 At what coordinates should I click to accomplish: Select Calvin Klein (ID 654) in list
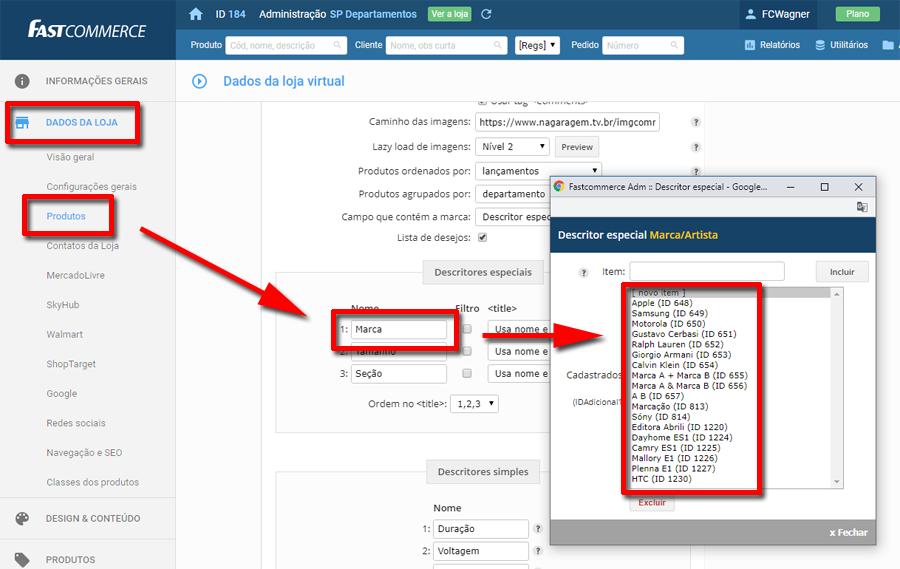pos(674,365)
